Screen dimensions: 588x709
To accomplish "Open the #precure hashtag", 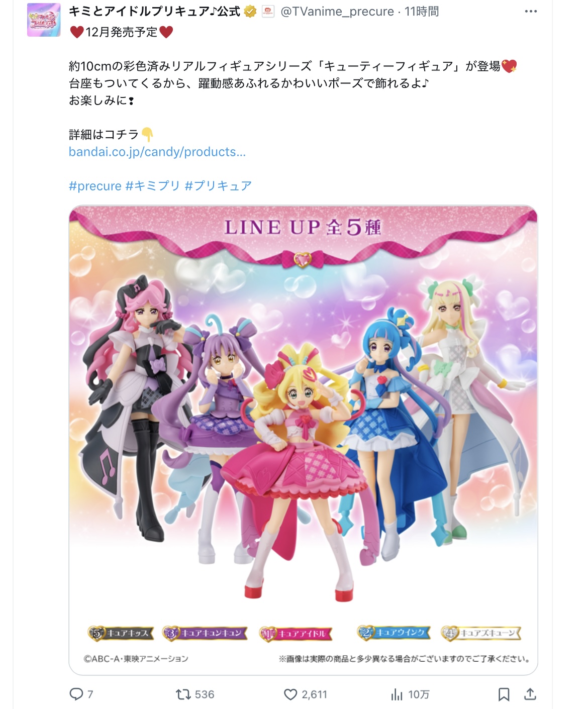I will click(95, 186).
